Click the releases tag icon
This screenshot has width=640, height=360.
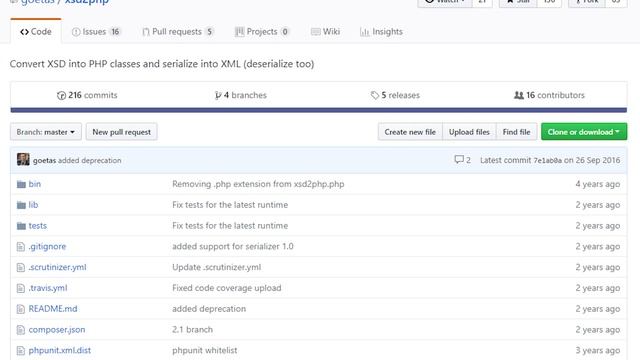[x=375, y=96]
